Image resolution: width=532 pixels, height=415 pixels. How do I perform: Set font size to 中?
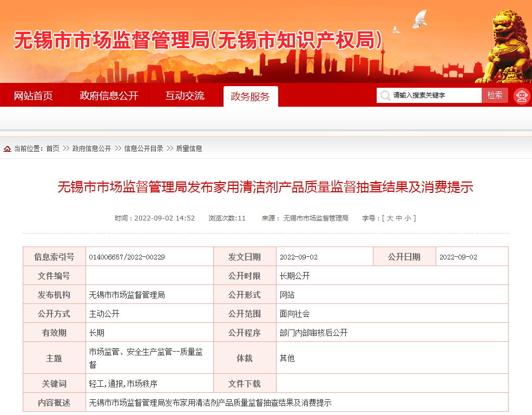(x=399, y=218)
